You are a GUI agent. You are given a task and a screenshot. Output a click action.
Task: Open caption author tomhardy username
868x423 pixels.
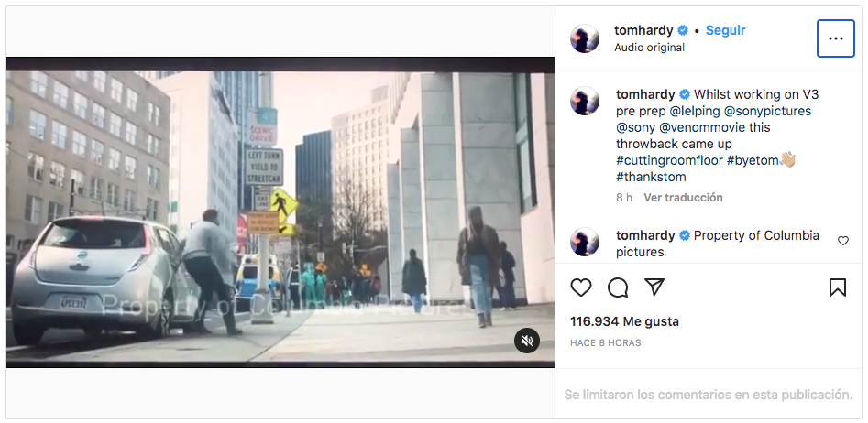click(x=645, y=94)
